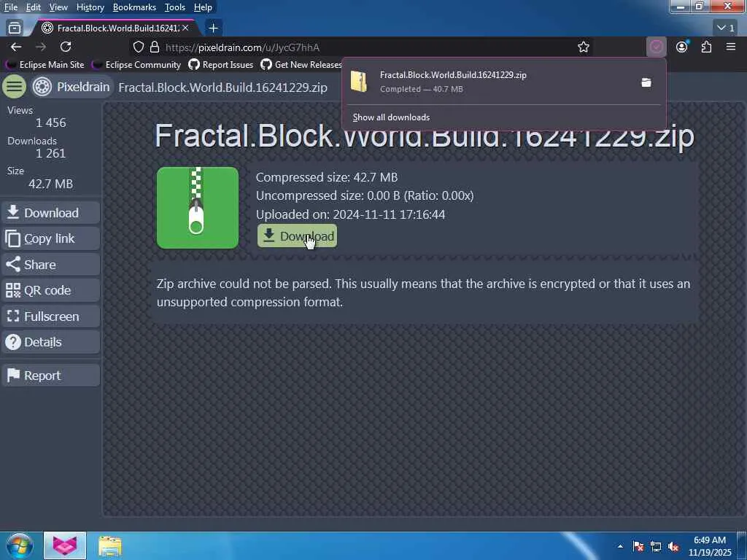Go to Pixeldrain home logo
747x560 pixels.
pos(72,87)
